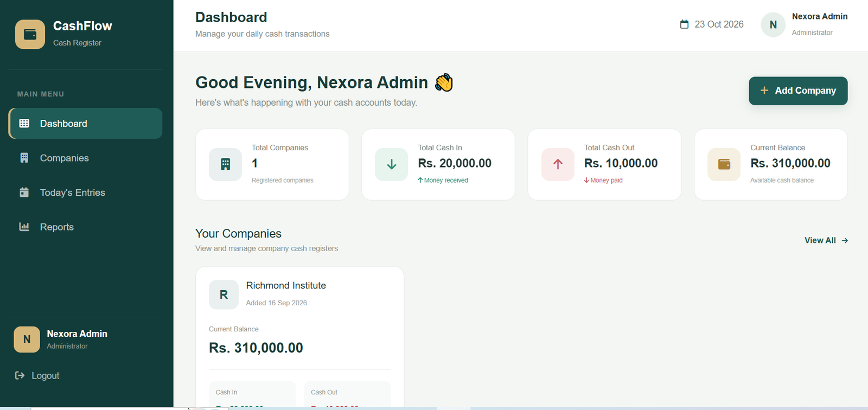Image resolution: width=868 pixels, height=410 pixels.
Task: Open the Companies menu item
Action: pyautogui.click(x=85, y=158)
